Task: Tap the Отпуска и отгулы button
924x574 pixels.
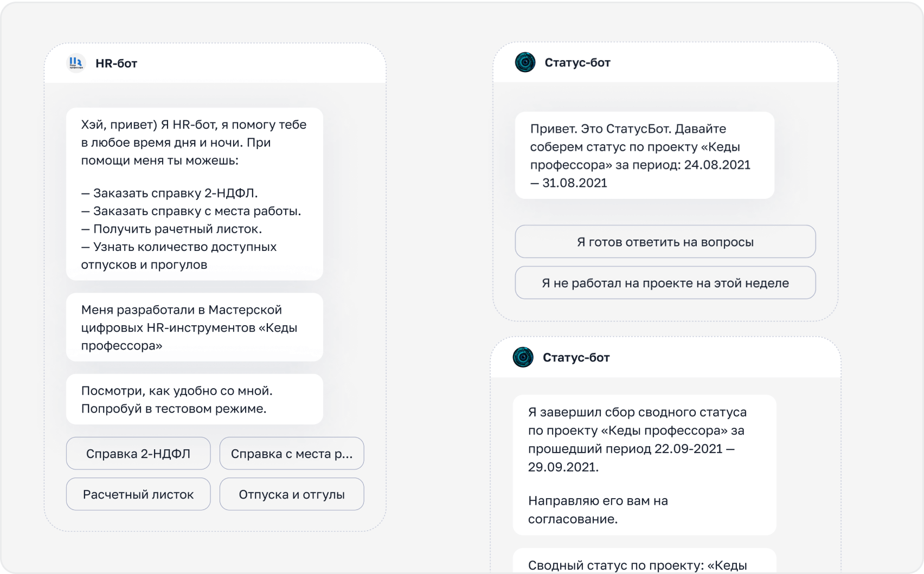Action: point(292,494)
